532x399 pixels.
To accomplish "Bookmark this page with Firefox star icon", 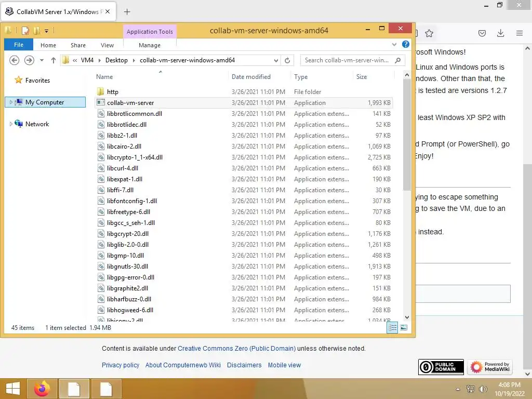I will coord(429,33).
